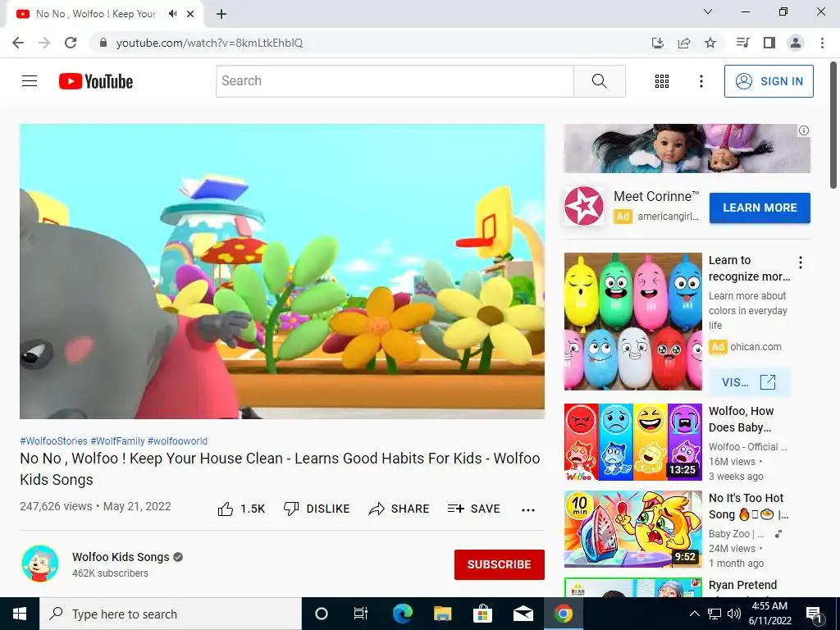Subscribe to Wolfoo Kids Songs channel

(500, 564)
